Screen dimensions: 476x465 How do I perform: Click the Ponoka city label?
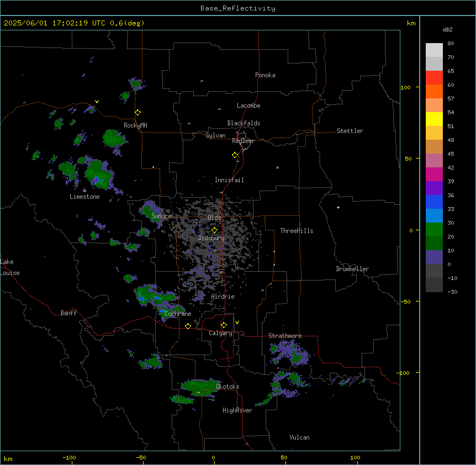[265, 75]
